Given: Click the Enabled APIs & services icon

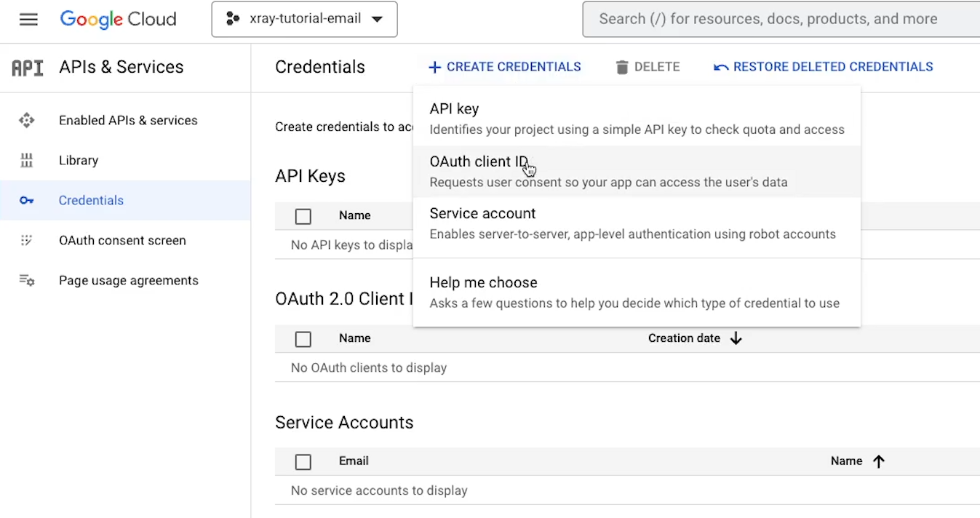Looking at the screenshot, I should 27,120.
